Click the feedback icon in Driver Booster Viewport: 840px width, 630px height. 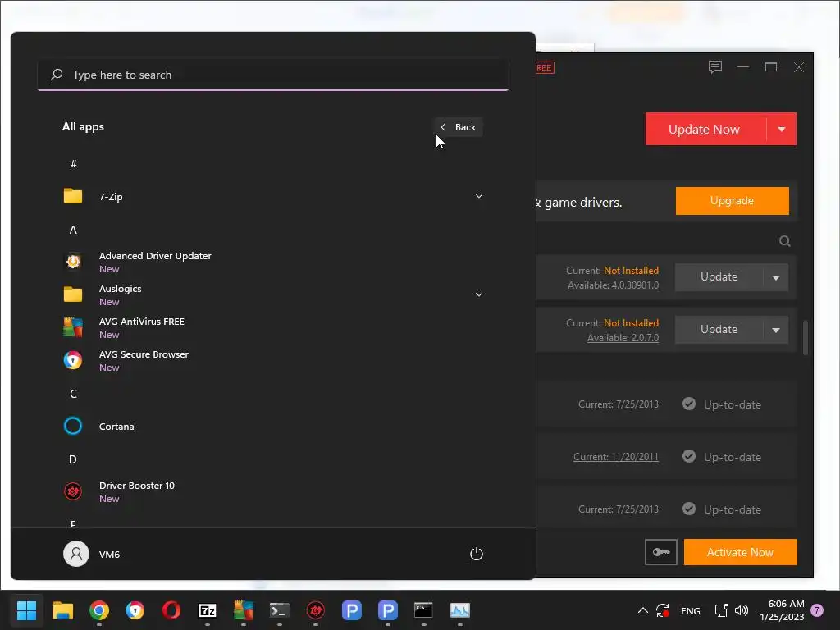715,67
